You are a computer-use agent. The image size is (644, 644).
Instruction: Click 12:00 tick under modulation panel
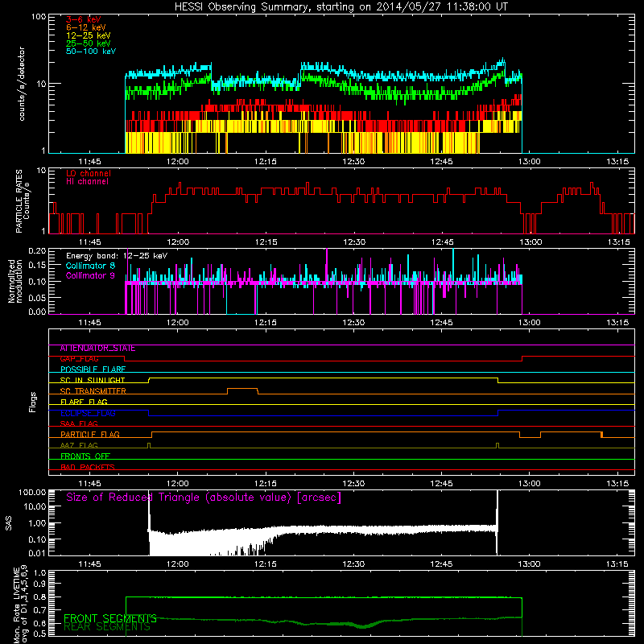coord(177,323)
